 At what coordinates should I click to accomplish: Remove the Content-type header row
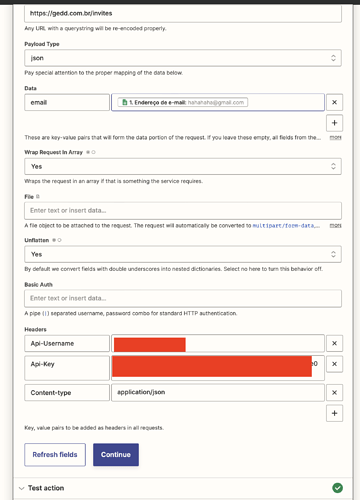click(x=334, y=393)
